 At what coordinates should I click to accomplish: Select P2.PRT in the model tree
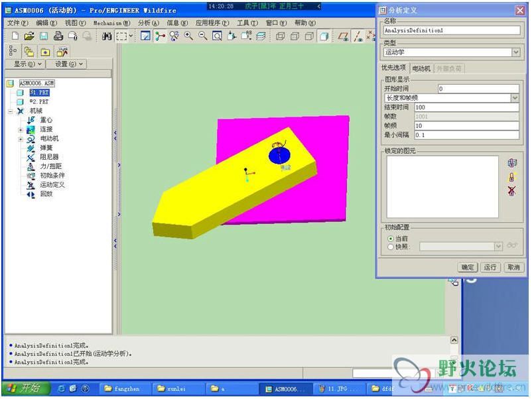click(x=39, y=101)
